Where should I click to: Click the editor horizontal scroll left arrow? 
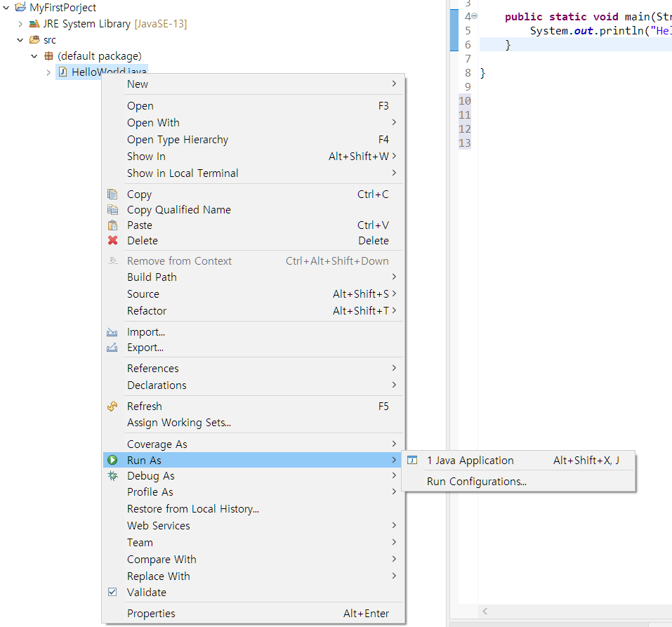[485, 611]
